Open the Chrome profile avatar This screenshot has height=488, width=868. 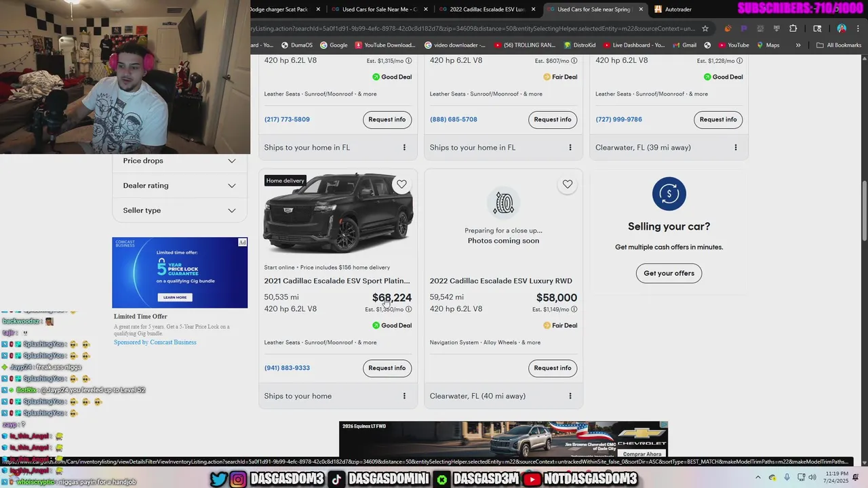click(842, 28)
